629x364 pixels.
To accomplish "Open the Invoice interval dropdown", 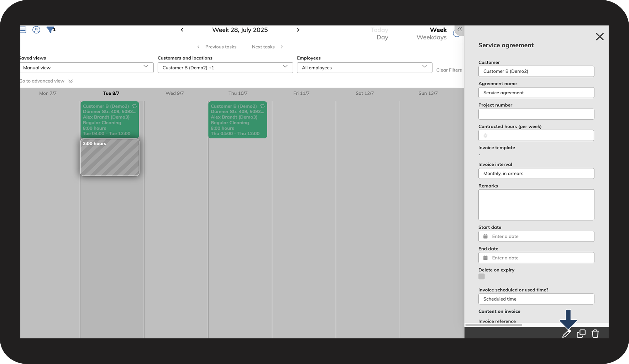I will 536,174.
